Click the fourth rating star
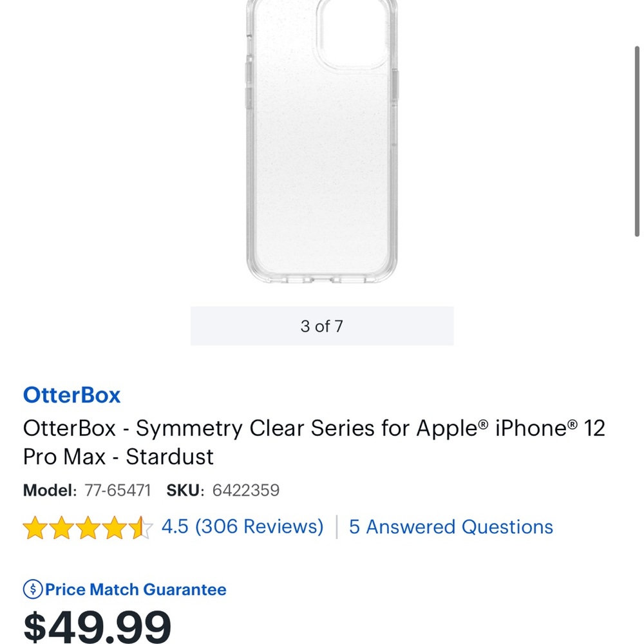Screen dimensions: 644x644 click(x=116, y=527)
